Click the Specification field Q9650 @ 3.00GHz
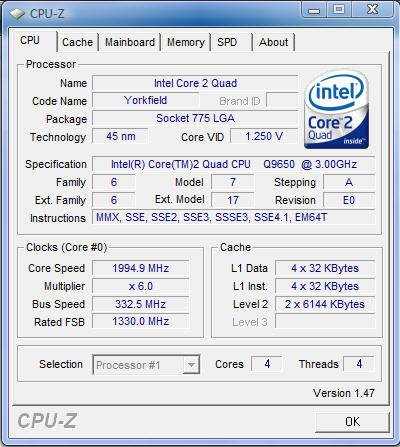 point(234,164)
